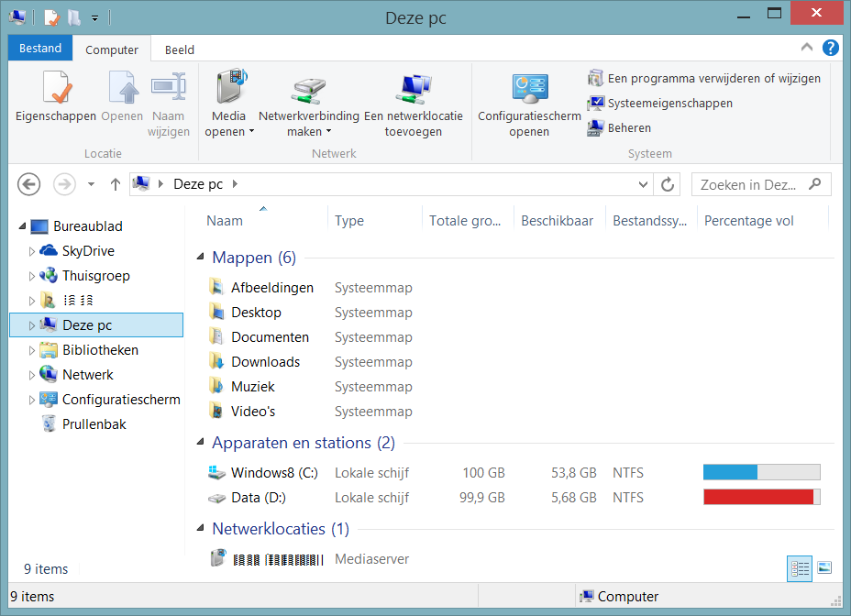Image resolution: width=851 pixels, height=616 pixels.
Task: Click the Zoeken in Deze pc search field
Action: [750, 184]
